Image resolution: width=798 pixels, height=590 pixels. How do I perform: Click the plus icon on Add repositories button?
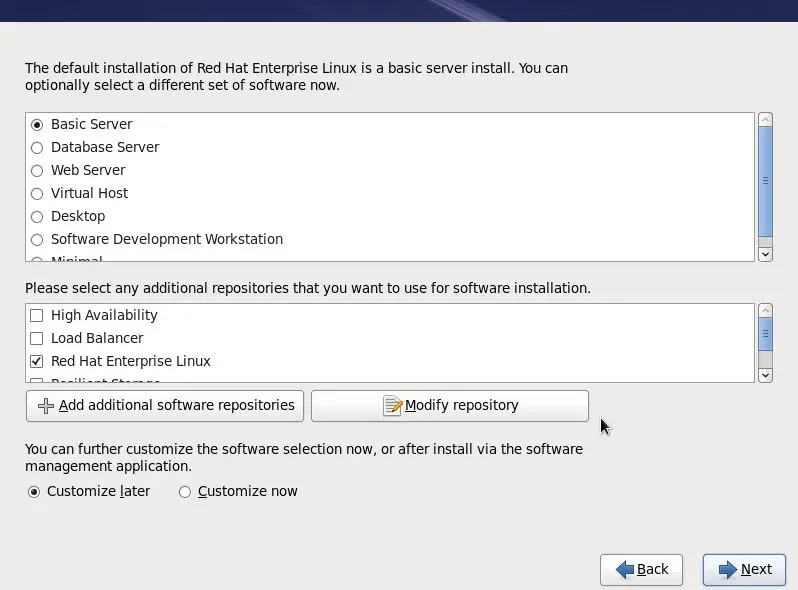pyautogui.click(x=45, y=406)
